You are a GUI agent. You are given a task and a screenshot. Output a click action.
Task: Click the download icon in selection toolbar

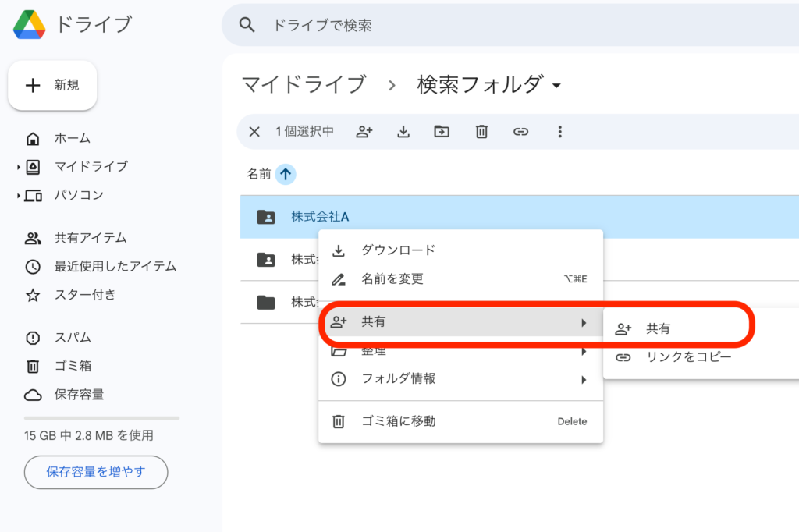(403, 132)
